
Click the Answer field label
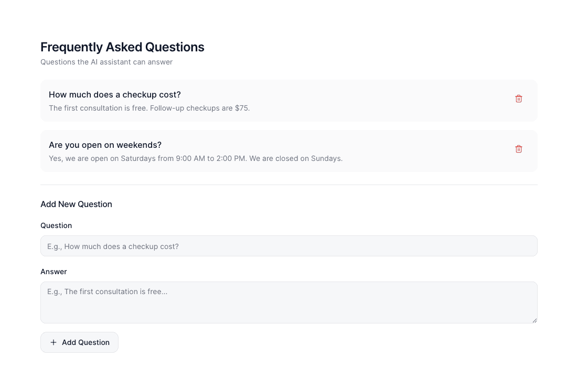pyautogui.click(x=54, y=272)
